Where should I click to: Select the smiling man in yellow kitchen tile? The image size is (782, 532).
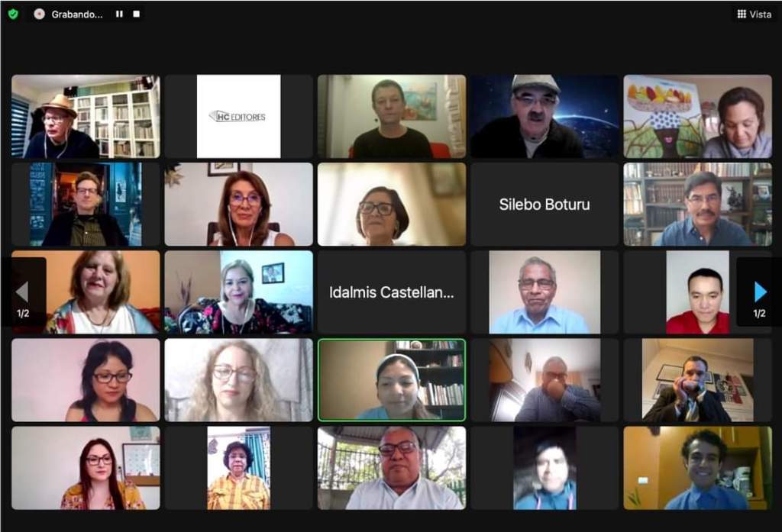pyautogui.click(x=698, y=468)
